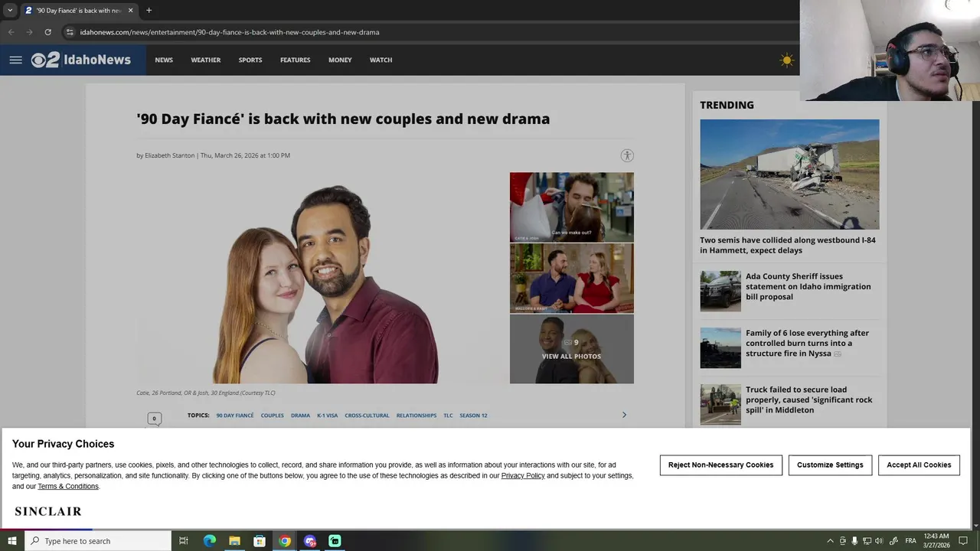
Task: Click the Chrome icon on the taskbar
Action: pos(285,541)
